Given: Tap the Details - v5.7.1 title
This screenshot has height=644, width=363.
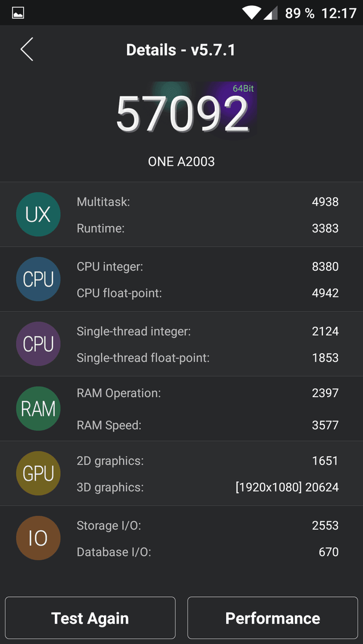Looking at the screenshot, I should [180, 50].
